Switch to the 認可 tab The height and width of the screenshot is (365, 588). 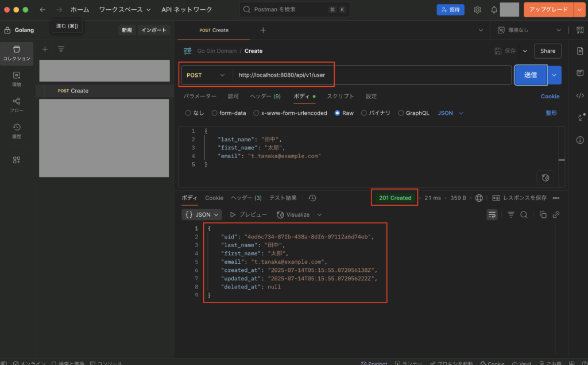[233, 96]
